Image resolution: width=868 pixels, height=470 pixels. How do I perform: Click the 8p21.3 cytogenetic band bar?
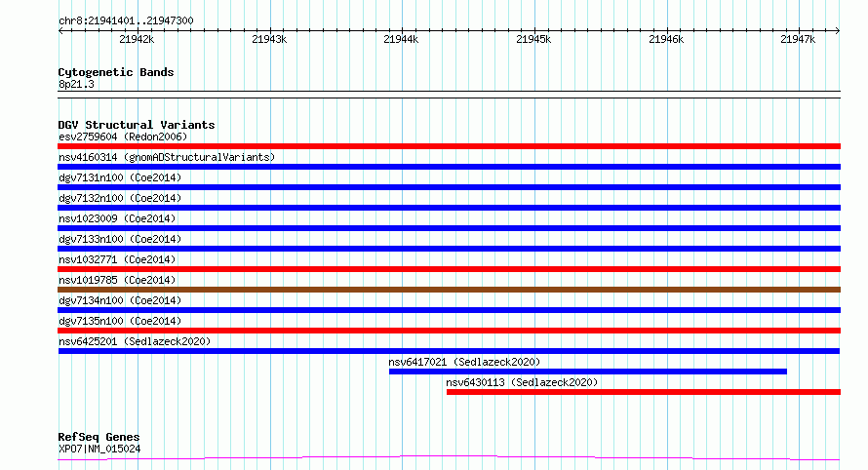click(x=449, y=95)
